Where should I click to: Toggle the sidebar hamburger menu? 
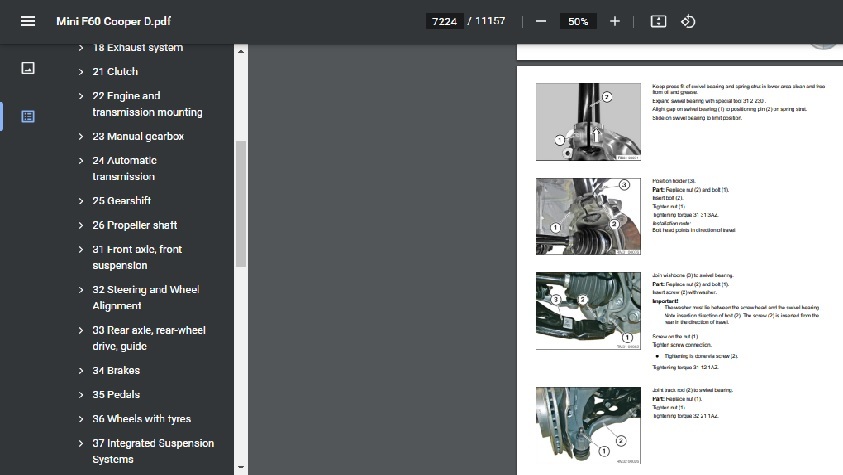click(27, 21)
